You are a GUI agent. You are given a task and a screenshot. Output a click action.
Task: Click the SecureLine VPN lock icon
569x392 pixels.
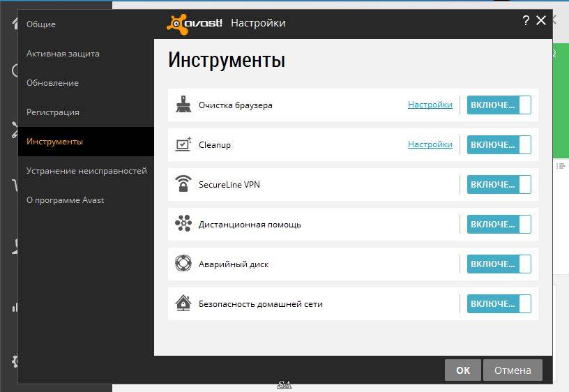click(183, 183)
